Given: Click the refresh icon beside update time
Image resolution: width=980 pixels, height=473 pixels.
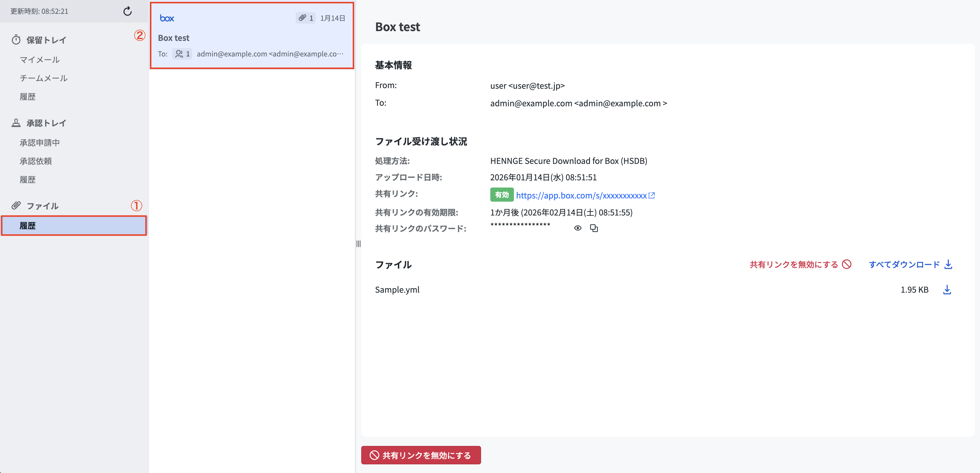Looking at the screenshot, I should pyautogui.click(x=127, y=11).
